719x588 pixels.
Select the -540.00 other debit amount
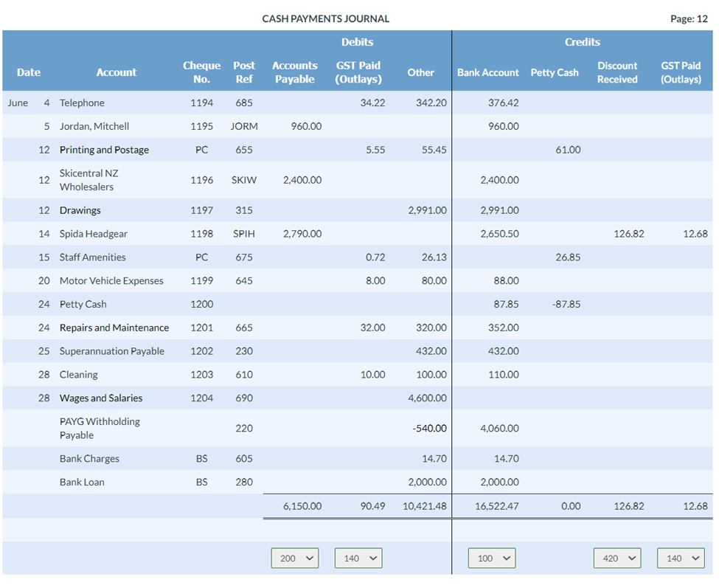pos(430,428)
